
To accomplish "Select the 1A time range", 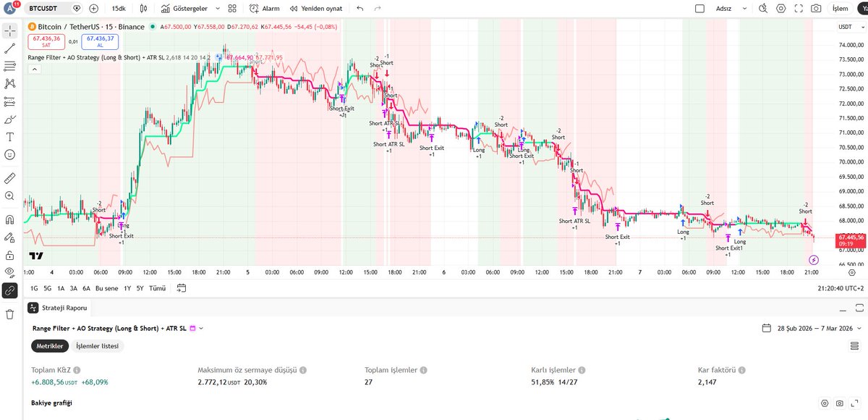I will click(61, 287).
